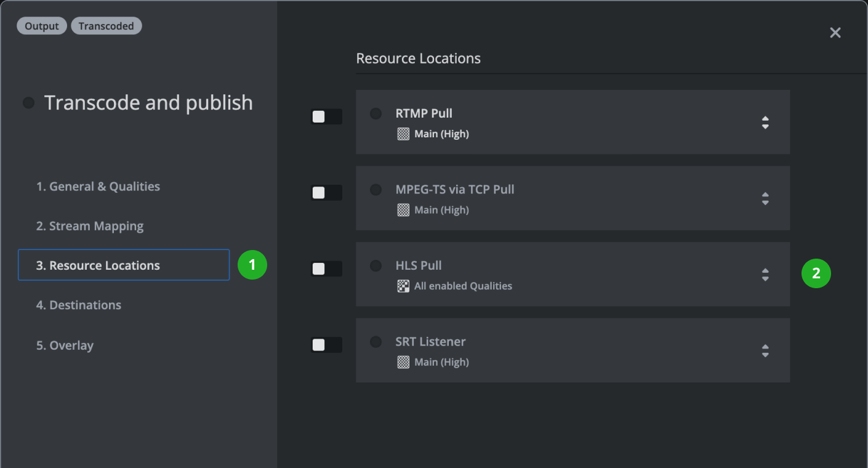Click the status circle on the MPEG-TS row

376,189
